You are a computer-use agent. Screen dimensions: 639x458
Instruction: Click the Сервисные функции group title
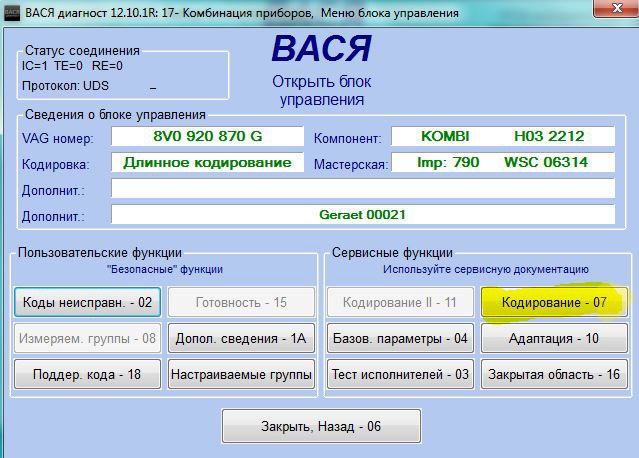coord(392,252)
